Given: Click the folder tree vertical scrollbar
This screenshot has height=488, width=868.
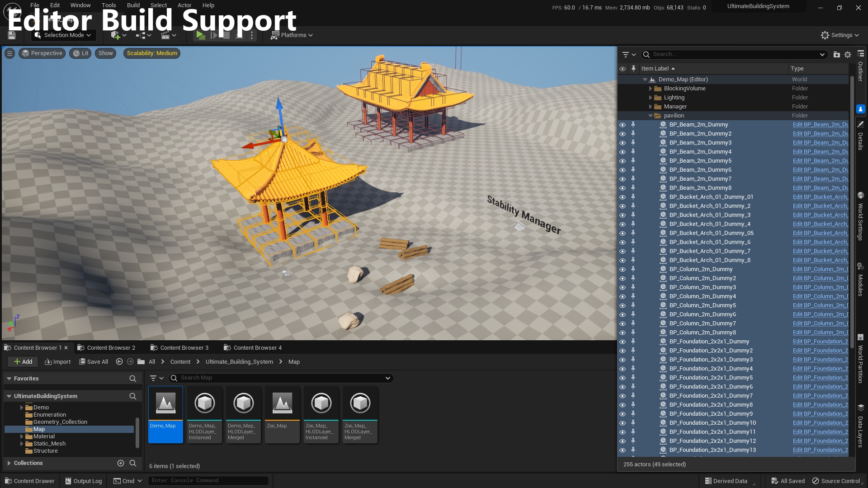Looking at the screenshot, I should [137, 432].
